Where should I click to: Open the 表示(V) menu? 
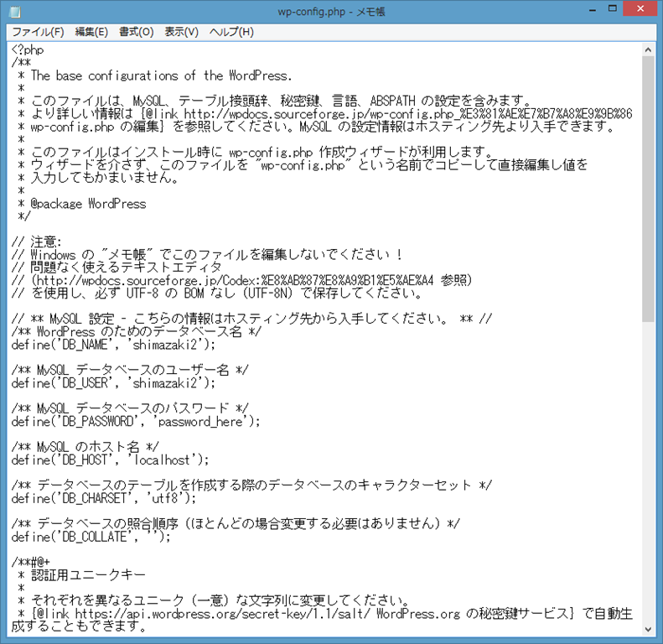pos(181,32)
